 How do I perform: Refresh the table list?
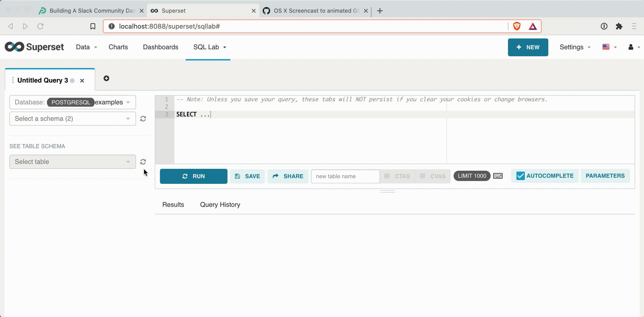click(x=143, y=162)
